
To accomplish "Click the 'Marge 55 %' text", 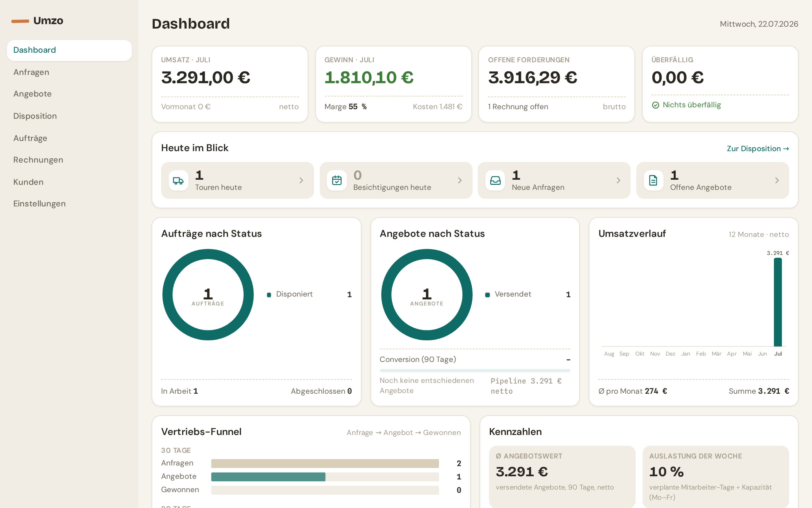I will 346,107.
